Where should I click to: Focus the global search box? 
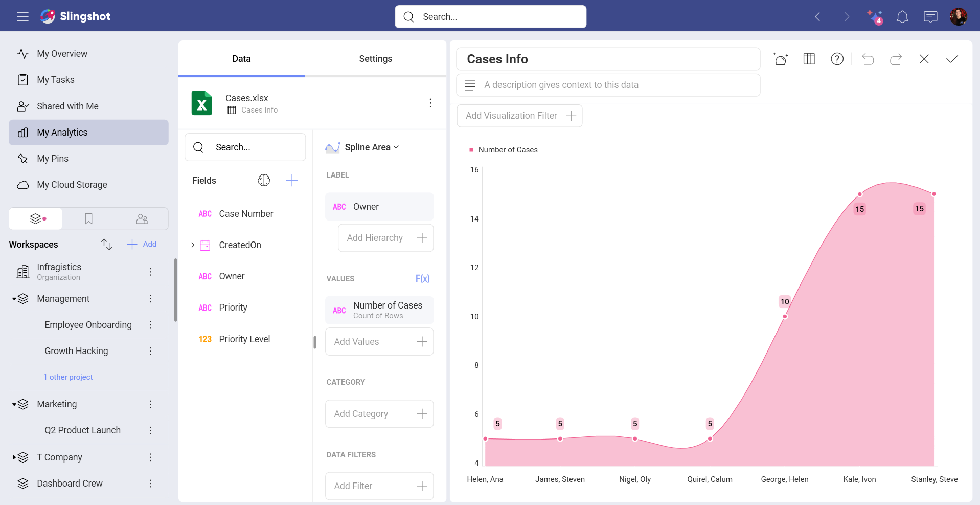click(491, 17)
